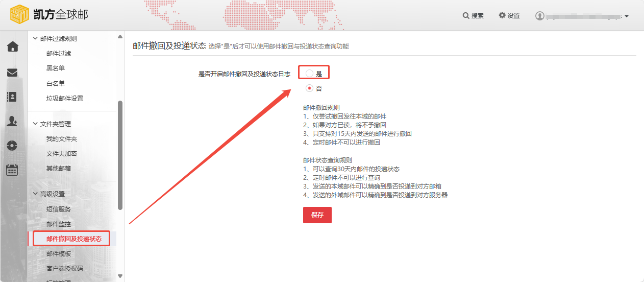Open 其他邮箱 menu item
Viewport: 644px width, 282px height.
[x=59, y=169]
